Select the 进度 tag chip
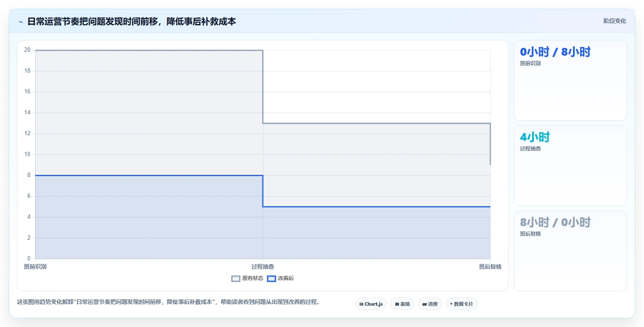Image resolution: width=644 pixels, height=327 pixels. pos(430,304)
